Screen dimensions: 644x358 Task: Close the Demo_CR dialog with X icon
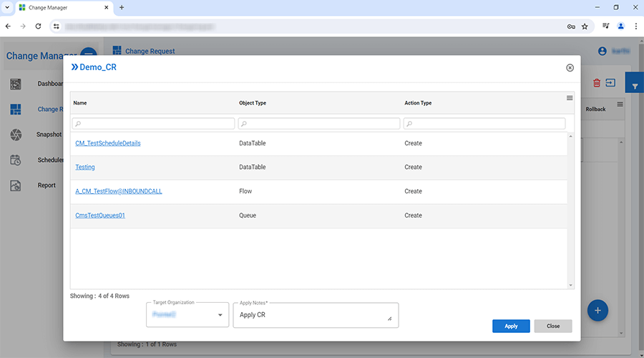[570, 68]
